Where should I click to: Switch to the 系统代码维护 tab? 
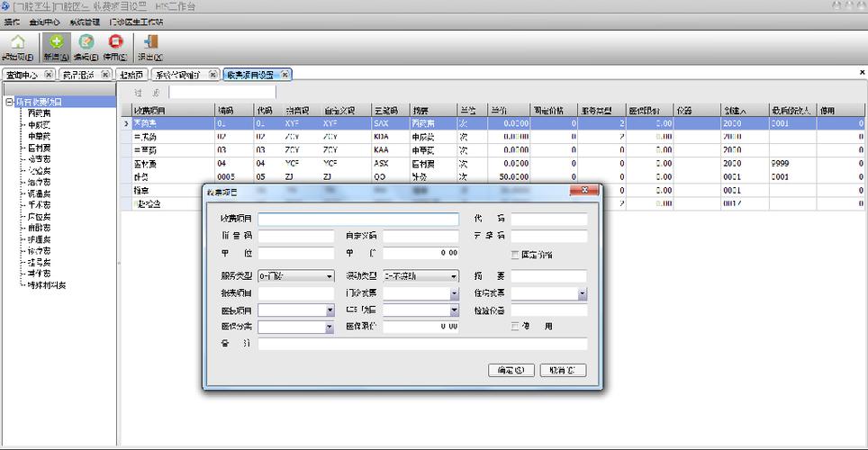pyautogui.click(x=177, y=74)
